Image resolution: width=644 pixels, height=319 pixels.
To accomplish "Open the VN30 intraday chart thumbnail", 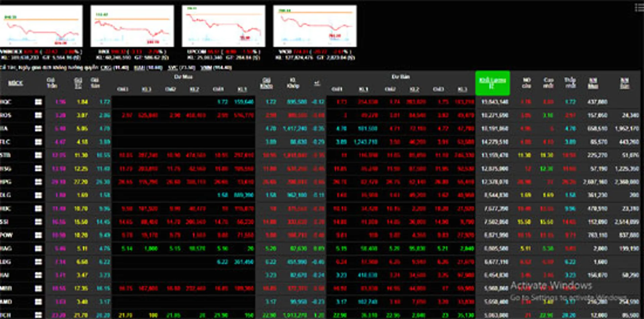I will [x=315, y=26].
